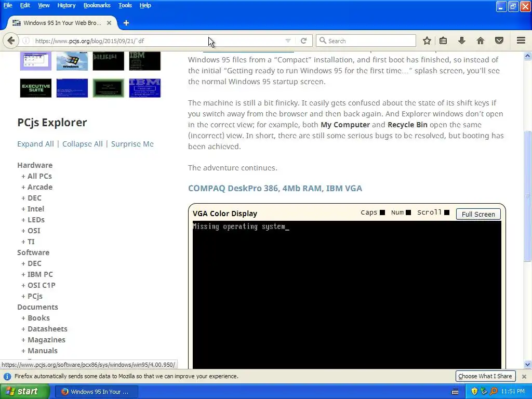Screen dimensions: 532x399
Task: Toggle Caps lock indicator
Action: (382, 212)
